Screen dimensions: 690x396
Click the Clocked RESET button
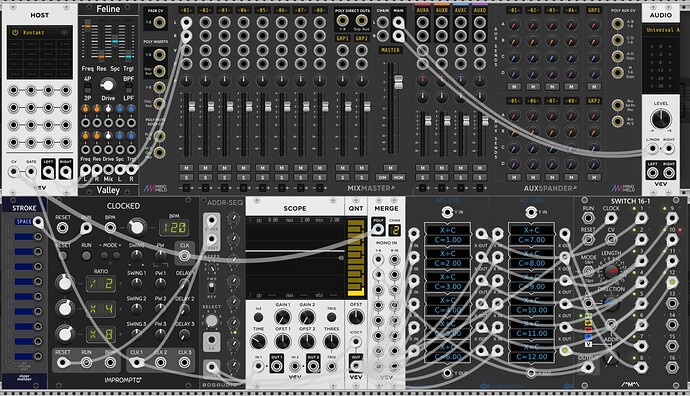63,256
